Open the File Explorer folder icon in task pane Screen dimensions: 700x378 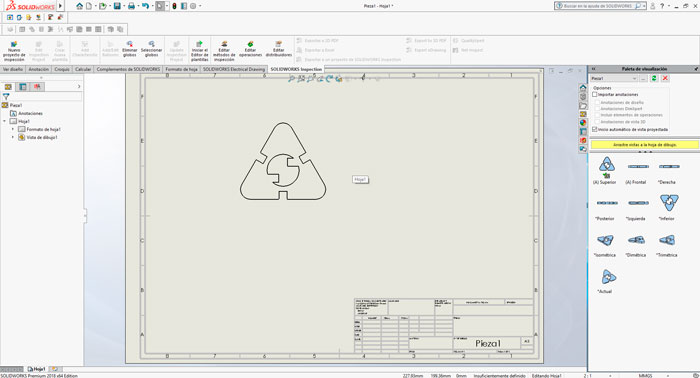(583, 106)
